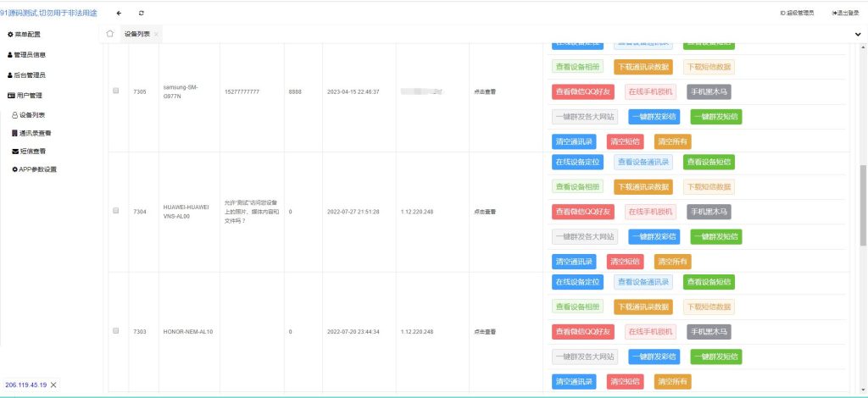
Task: Click 查看设备通讯录 for device 7304
Action: 643,162
